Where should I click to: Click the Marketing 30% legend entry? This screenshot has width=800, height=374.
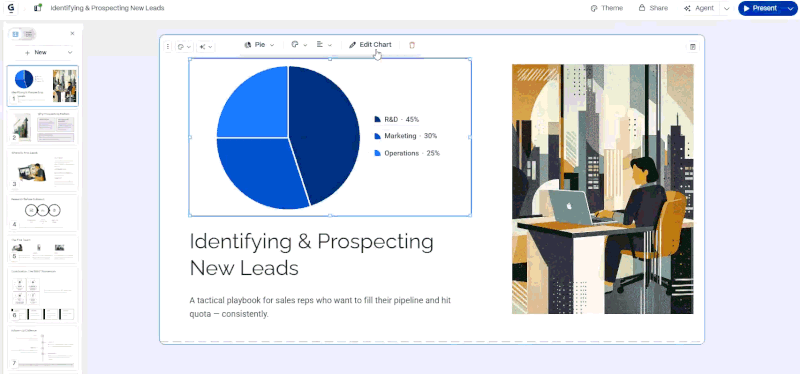click(406, 136)
